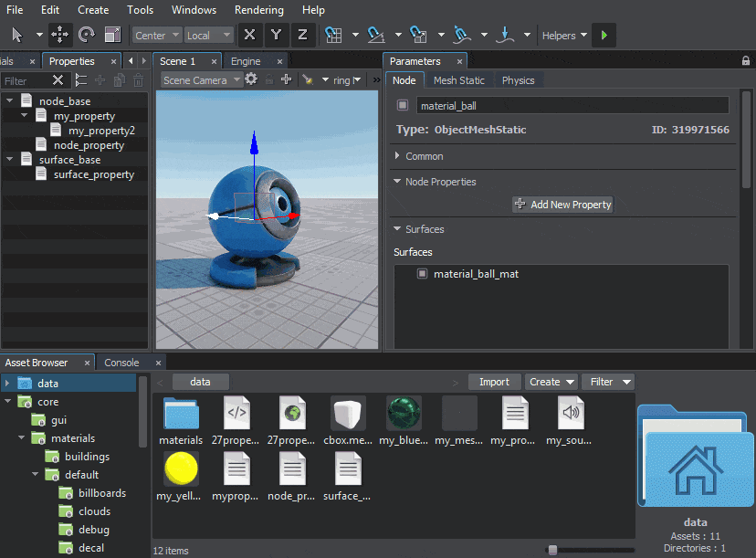Activate the Move manipulator tool
Screen dimensions: 756x558
pos(59,35)
